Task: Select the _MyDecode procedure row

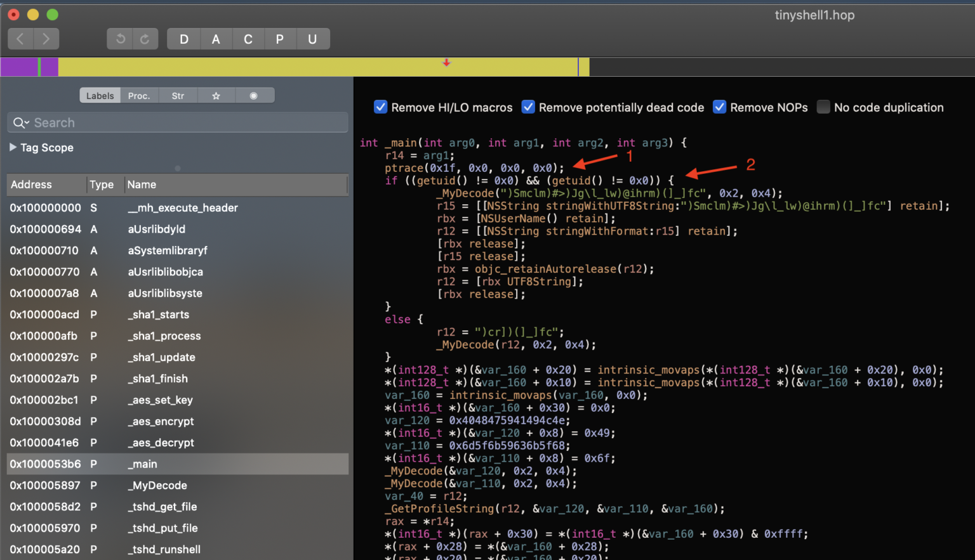Action: point(178,486)
